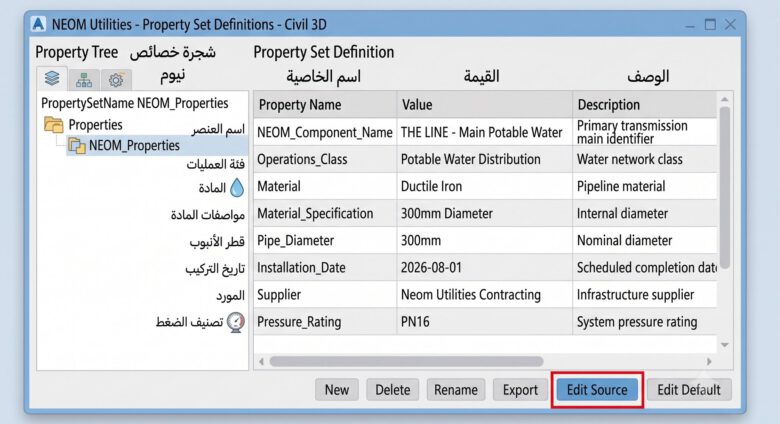The image size is (780, 424).
Task: Click the Nominal diameter description
Action: pyautogui.click(x=624, y=240)
